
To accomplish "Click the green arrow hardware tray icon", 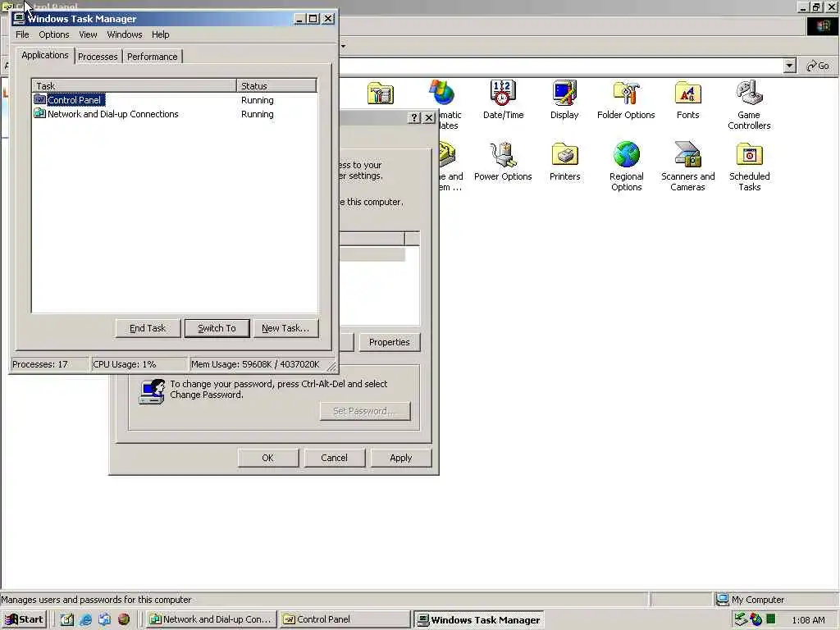I will [x=741, y=619].
